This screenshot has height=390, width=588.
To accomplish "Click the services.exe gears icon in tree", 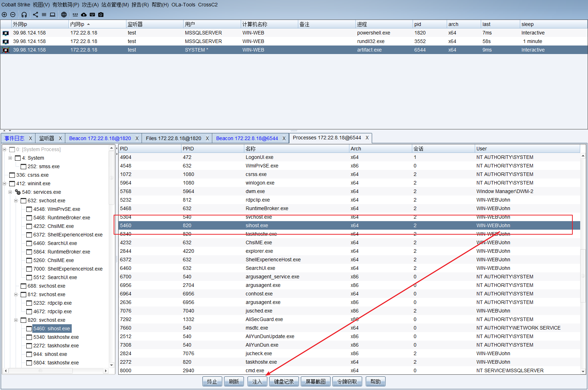I will (x=18, y=192).
